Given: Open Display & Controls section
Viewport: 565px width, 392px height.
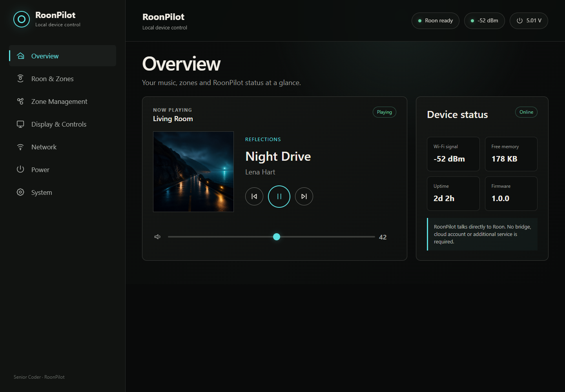Looking at the screenshot, I should pos(63,124).
